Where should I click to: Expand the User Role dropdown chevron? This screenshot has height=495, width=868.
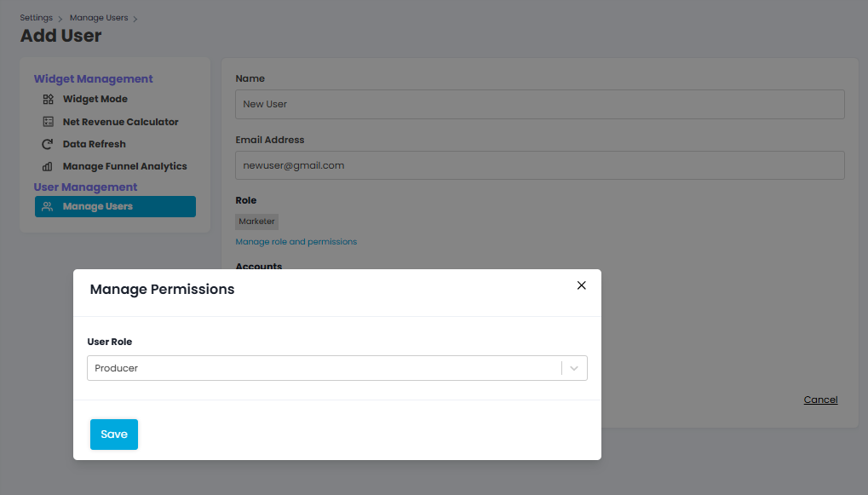pos(574,368)
